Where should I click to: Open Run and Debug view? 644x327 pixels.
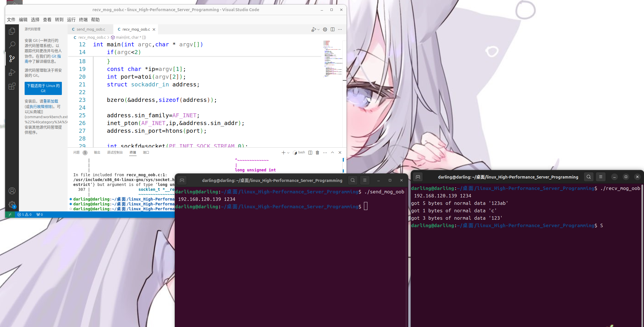12,72
